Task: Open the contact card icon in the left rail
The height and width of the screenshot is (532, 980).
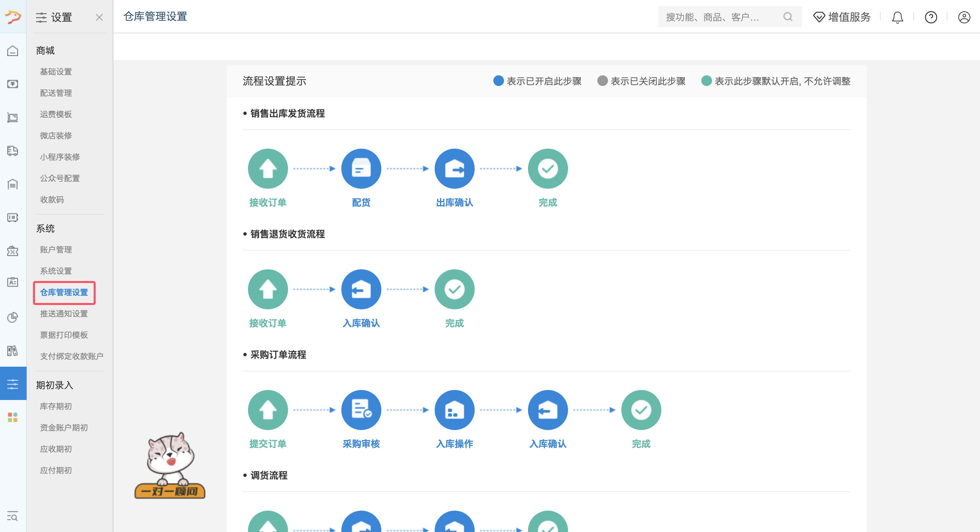Action: 13,282
